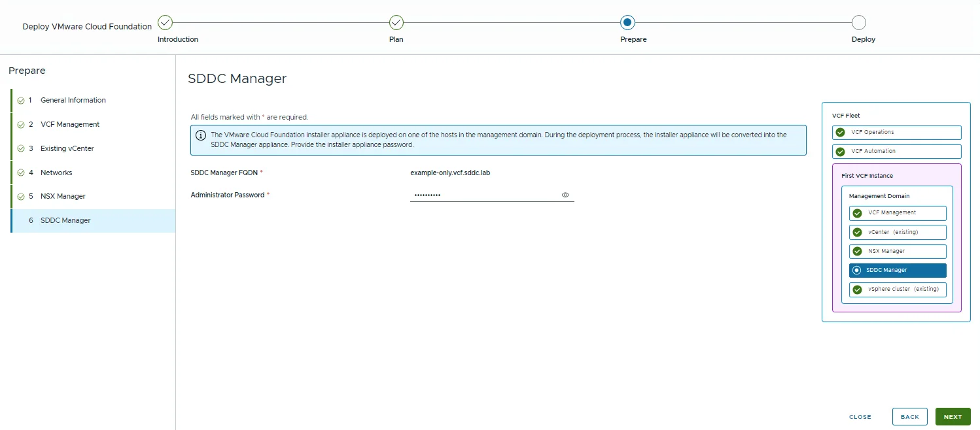Open step 2 VCF Management
Viewport: 980px width, 430px height.
pos(93,124)
